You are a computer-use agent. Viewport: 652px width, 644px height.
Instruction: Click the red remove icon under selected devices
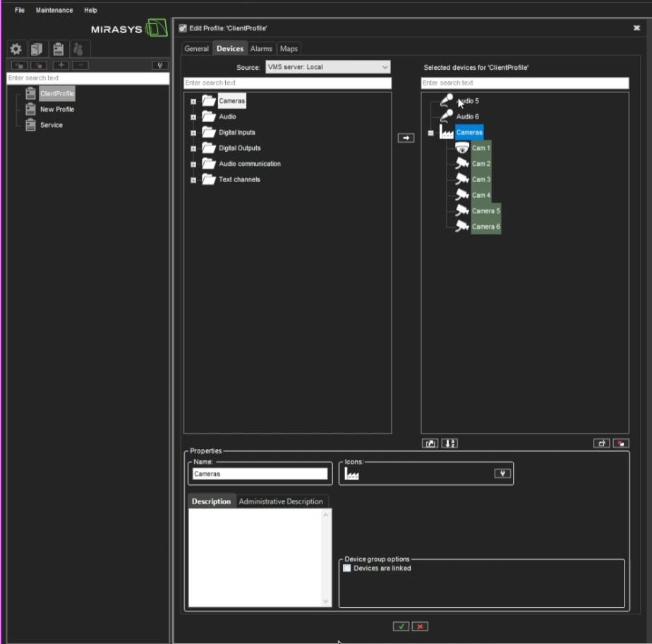pos(621,443)
